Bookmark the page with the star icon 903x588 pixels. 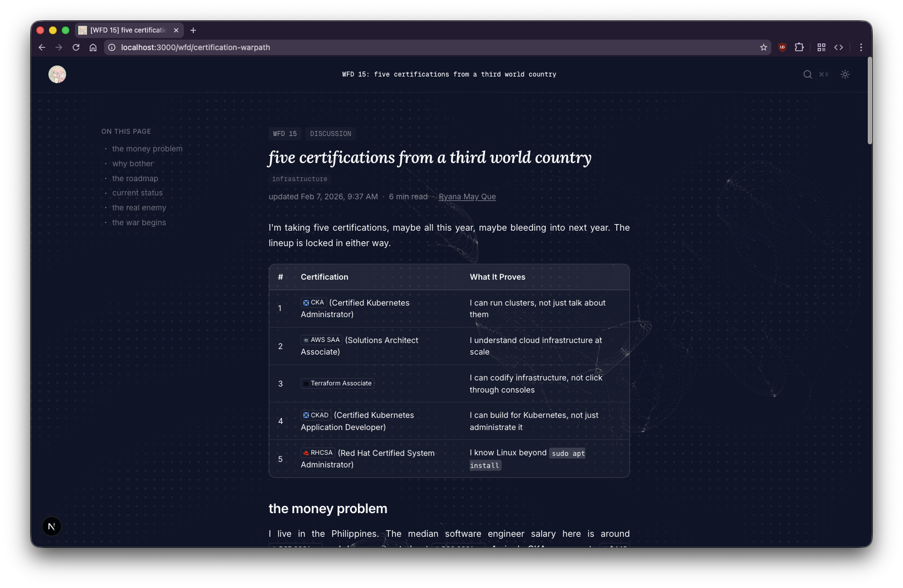click(763, 47)
